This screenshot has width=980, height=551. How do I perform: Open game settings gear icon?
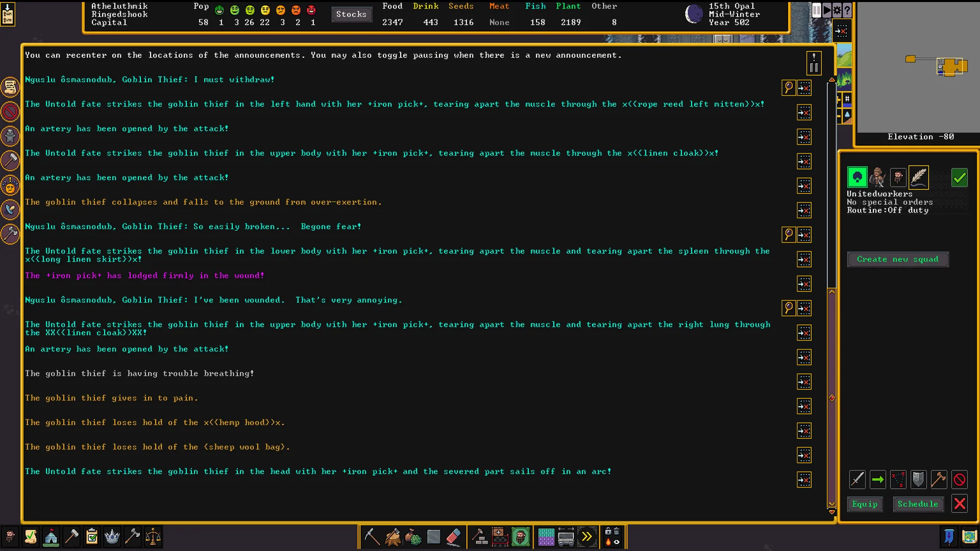click(837, 10)
